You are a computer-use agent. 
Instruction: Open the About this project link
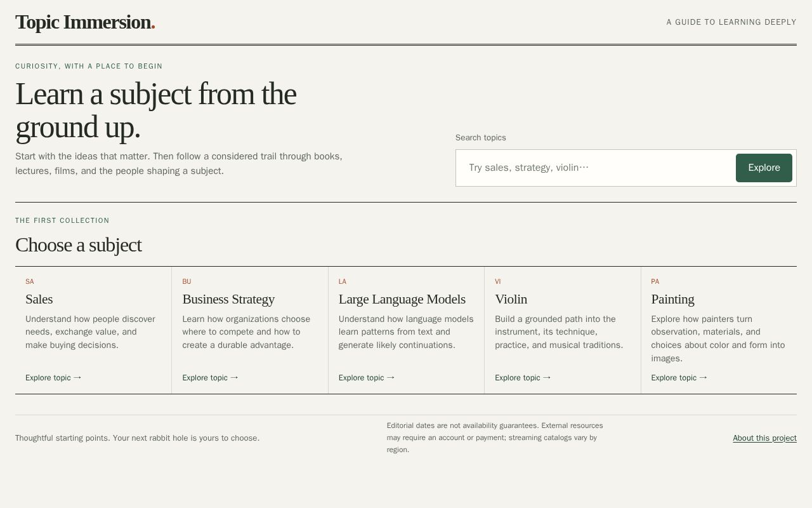point(764,438)
